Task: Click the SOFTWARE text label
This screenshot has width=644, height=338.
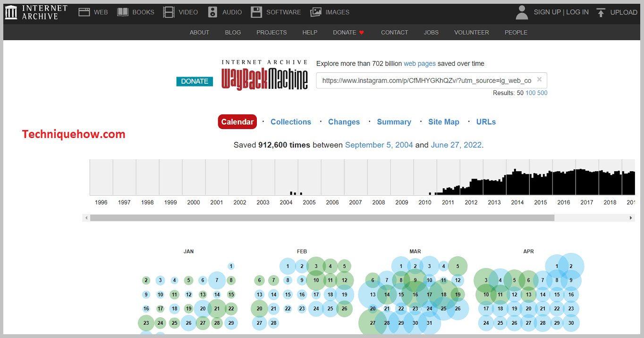Action: coord(283,12)
